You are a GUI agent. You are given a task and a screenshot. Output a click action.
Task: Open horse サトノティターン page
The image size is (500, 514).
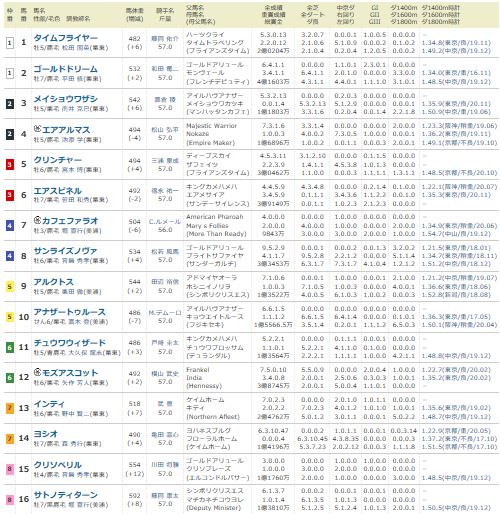click(66, 495)
